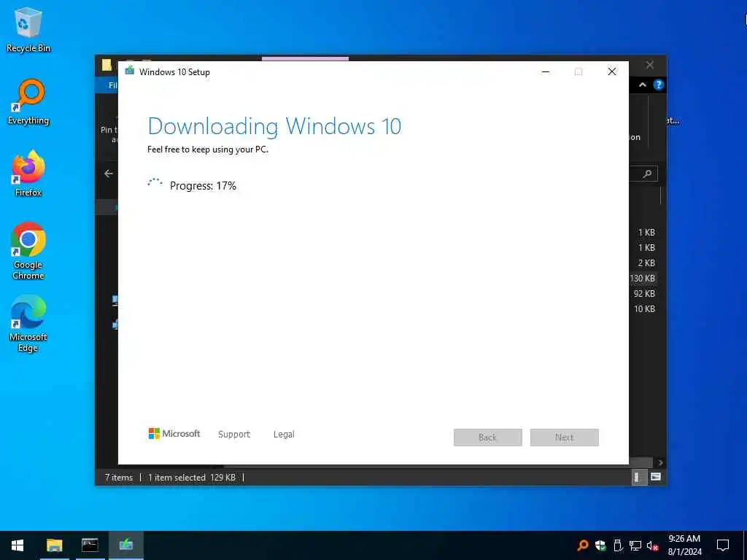Open the Action Center notifications icon
The width and height of the screenshot is (747, 560).
(x=723, y=545)
